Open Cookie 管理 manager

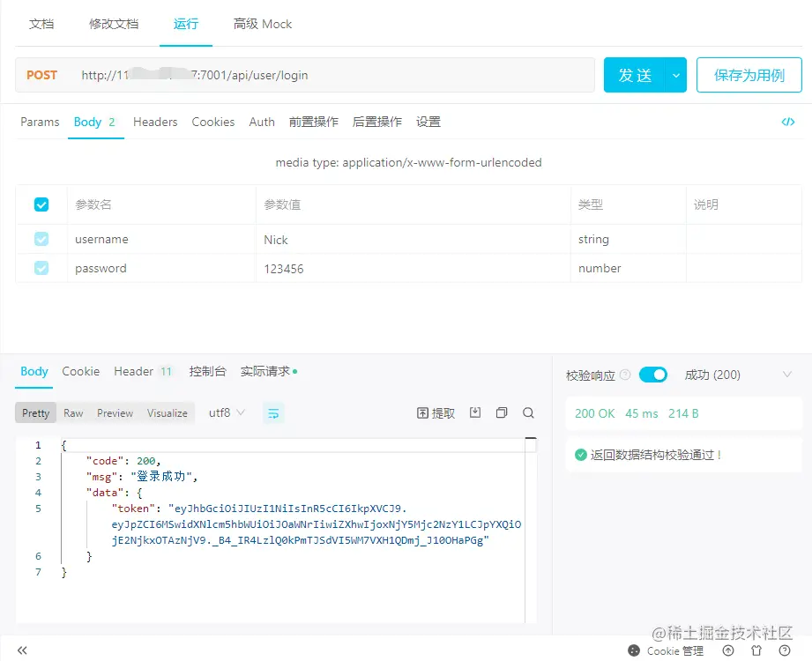(666, 650)
